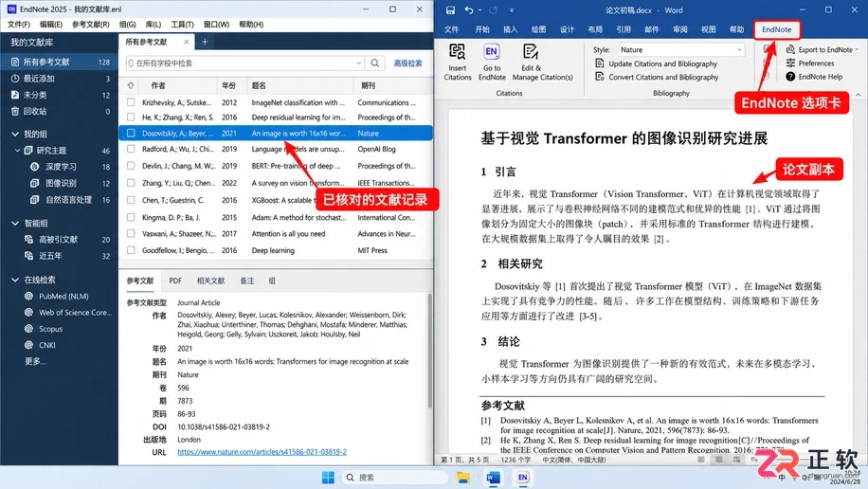Check the Kingma 2015 reference checkbox
868x489 pixels.
tap(131, 218)
